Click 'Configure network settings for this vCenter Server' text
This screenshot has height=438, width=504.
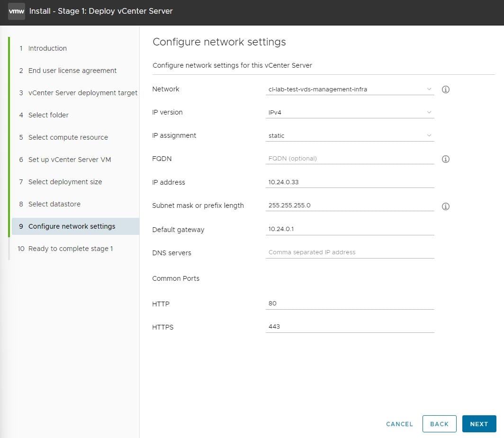(x=233, y=65)
